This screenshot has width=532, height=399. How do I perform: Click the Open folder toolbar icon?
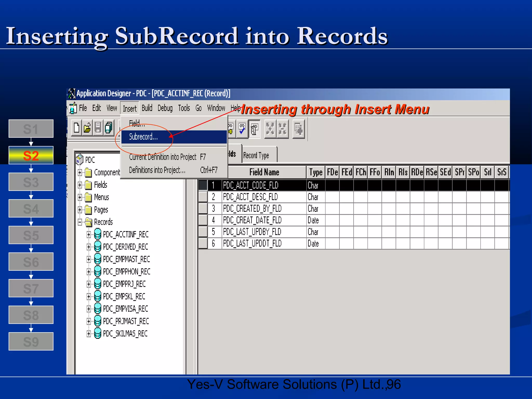click(87, 128)
